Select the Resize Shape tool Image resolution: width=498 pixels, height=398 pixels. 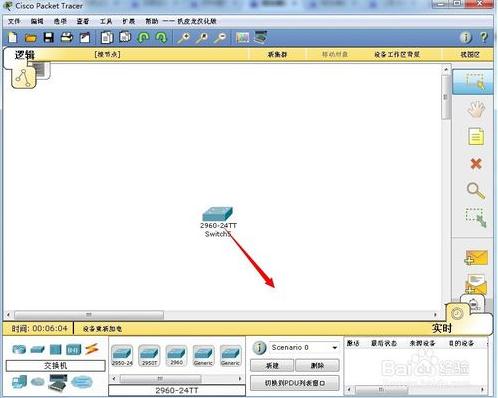coord(476,218)
